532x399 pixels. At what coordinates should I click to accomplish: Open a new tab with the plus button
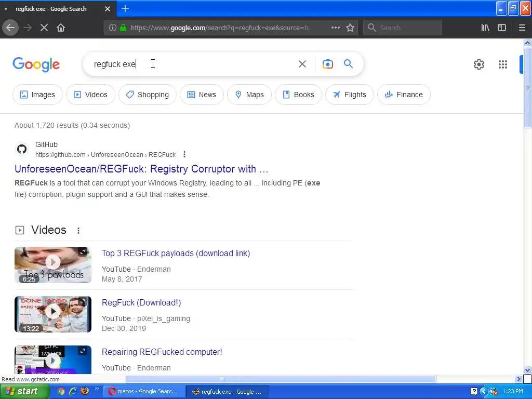125,8
